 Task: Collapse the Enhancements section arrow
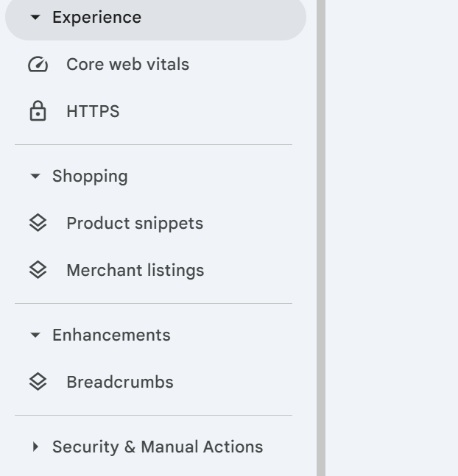tap(35, 335)
